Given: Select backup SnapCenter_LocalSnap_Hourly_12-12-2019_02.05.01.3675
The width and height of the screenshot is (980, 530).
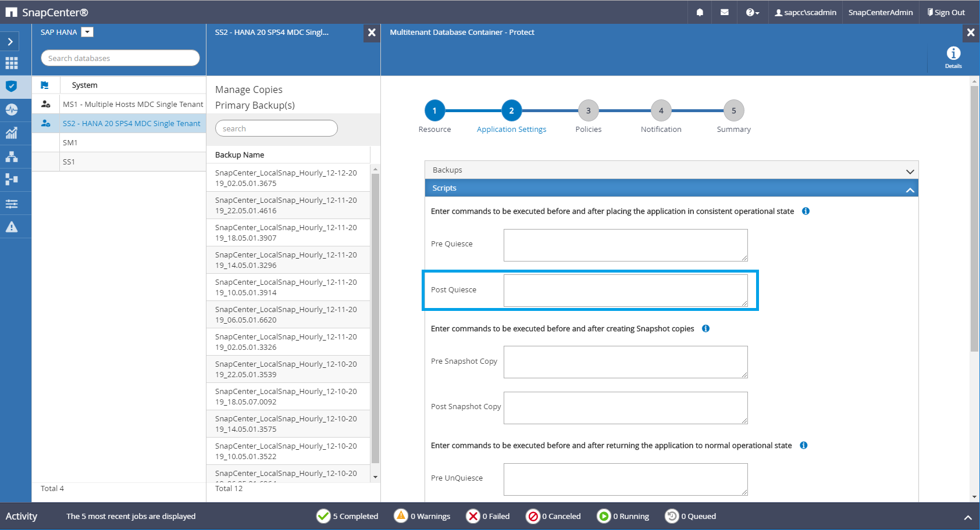Looking at the screenshot, I should coord(288,178).
